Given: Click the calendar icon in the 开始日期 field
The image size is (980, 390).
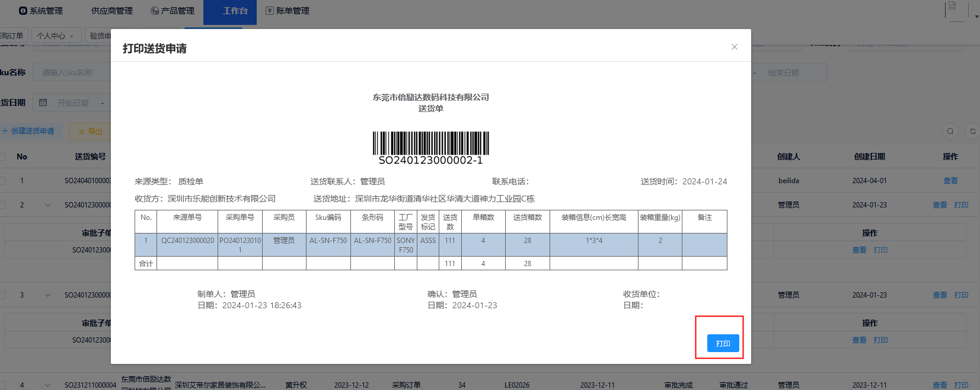Looking at the screenshot, I should click(43, 103).
